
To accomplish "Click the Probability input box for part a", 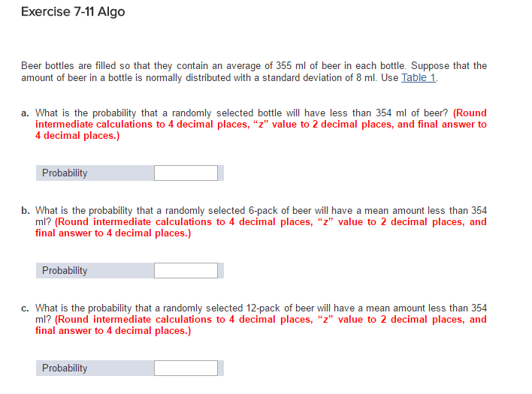I will pos(186,173).
